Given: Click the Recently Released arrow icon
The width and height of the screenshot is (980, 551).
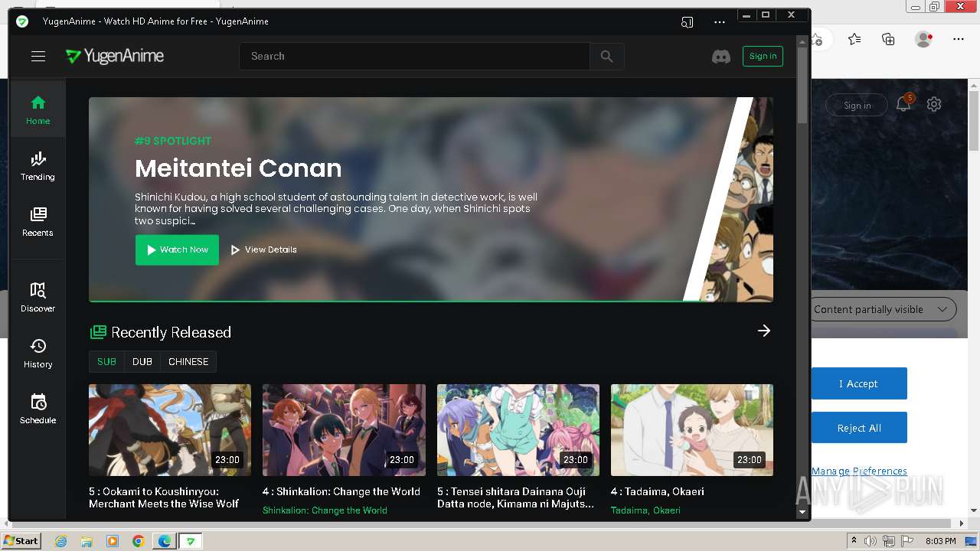Looking at the screenshot, I should 764,331.
